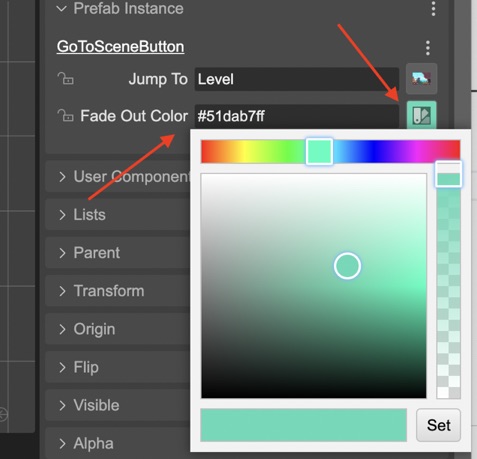Collapse the Prefab Instance section
Screen dimensions: 477x459
[x=62, y=9]
